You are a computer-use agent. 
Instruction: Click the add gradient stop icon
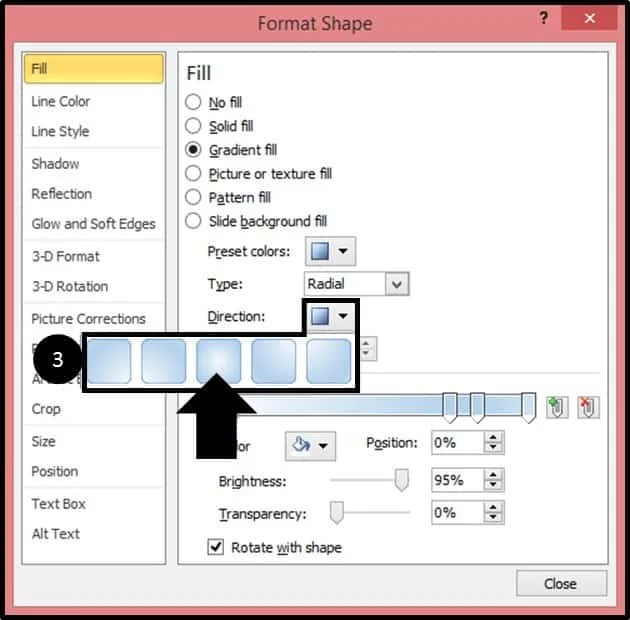[x=557, y=407]
